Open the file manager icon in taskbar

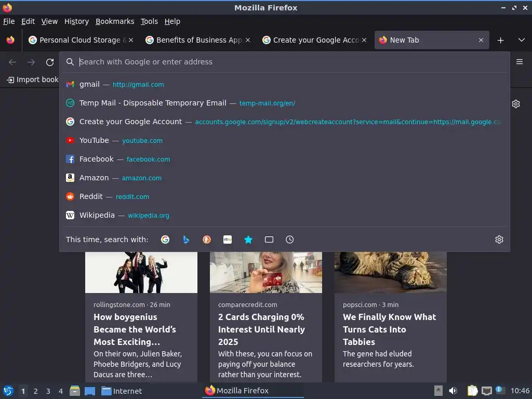[75, 391]
